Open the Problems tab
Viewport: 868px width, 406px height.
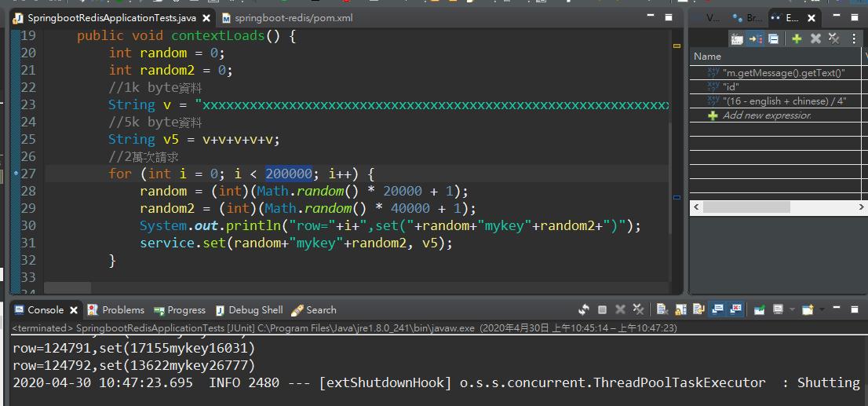pyautogui.click(x=116, y=309)
